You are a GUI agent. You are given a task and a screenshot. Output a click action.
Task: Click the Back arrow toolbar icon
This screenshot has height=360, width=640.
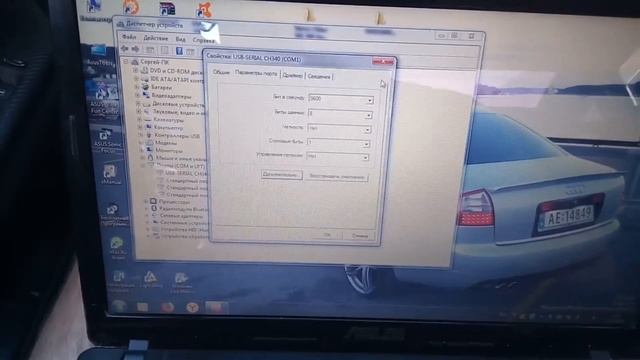pyautogui.click(x=125, y=49)
